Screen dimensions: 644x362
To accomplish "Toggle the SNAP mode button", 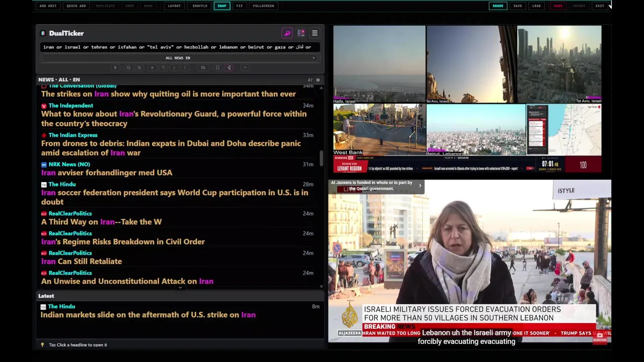I will (x=222, y=6).
